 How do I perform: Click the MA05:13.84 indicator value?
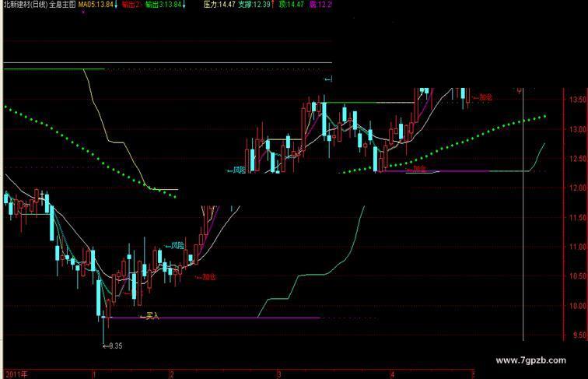(x=95, y=5)
